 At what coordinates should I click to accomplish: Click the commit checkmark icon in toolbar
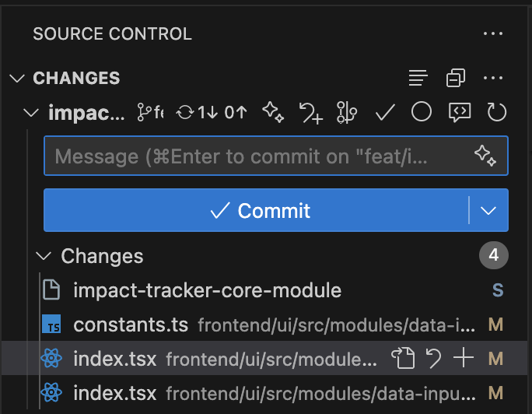pos(385,113)
